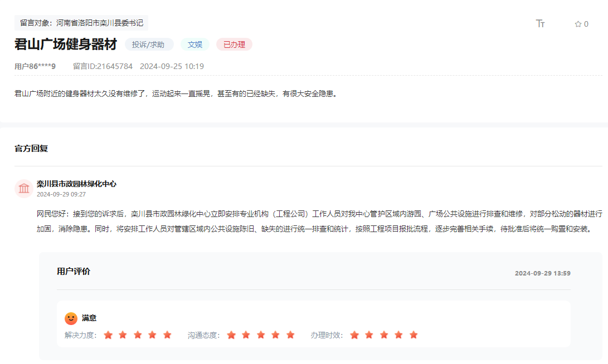Toggle the 已办理 status badge
608x364 pixels.
234,44
